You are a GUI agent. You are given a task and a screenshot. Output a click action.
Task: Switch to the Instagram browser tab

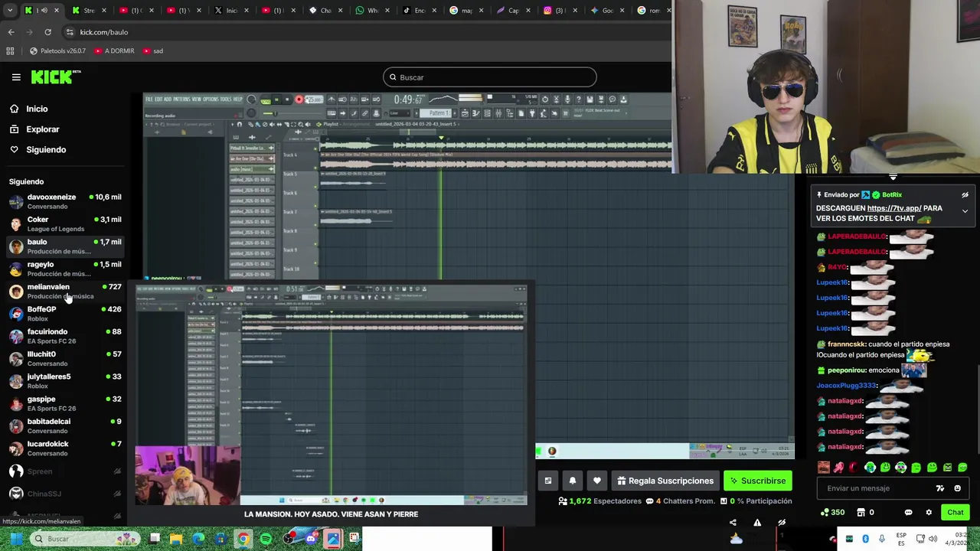point(559,10)
